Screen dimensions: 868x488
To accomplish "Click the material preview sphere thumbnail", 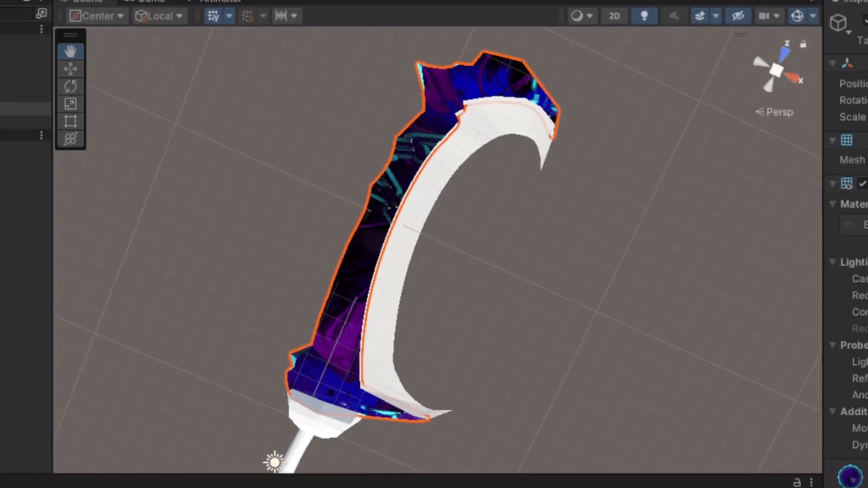I will point(850,476).
